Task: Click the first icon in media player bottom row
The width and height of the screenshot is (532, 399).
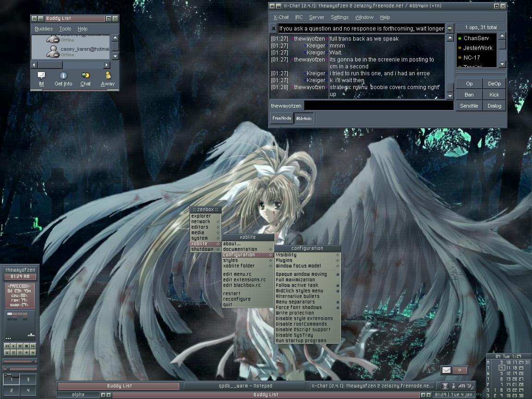Action: 7,353
